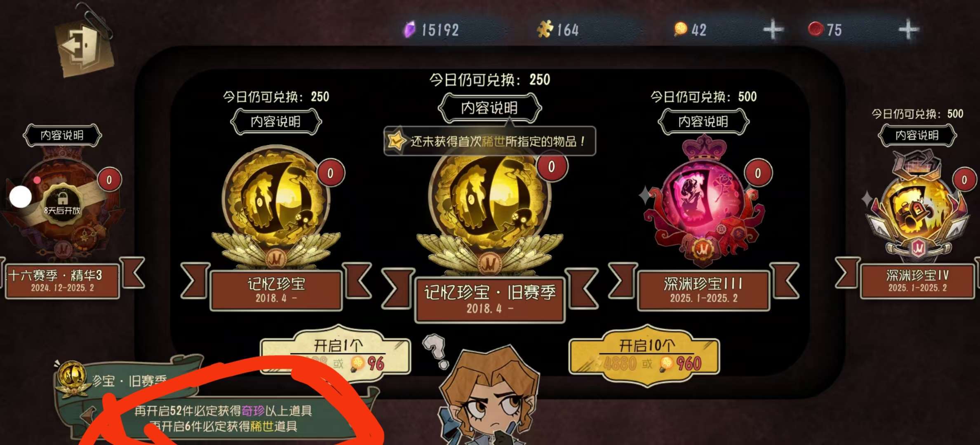The width and height of the screenshot is (980, 445).
Task: Click the gold star tooltip icon
Action: pyautogui.click(x=396, y=141)
